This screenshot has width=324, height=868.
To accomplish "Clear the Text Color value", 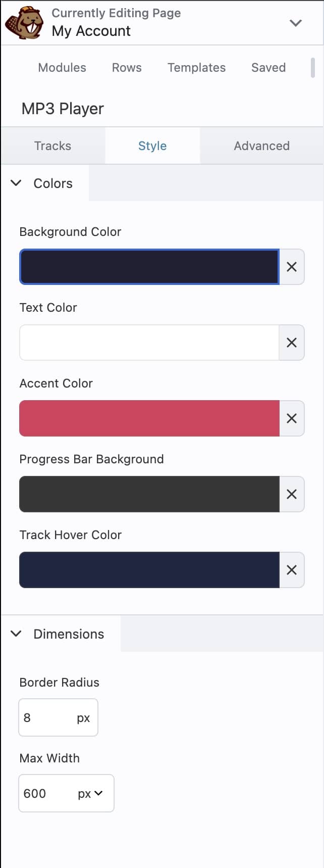I will point(292,343).
